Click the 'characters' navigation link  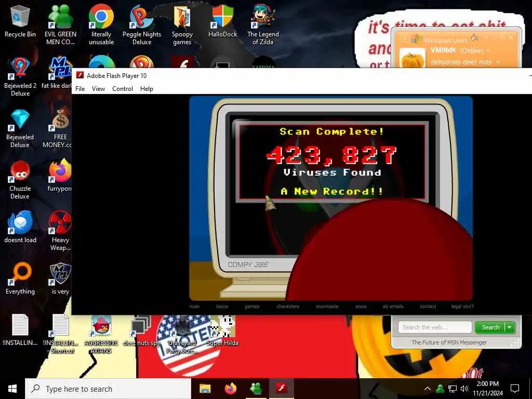coord(288,307)
